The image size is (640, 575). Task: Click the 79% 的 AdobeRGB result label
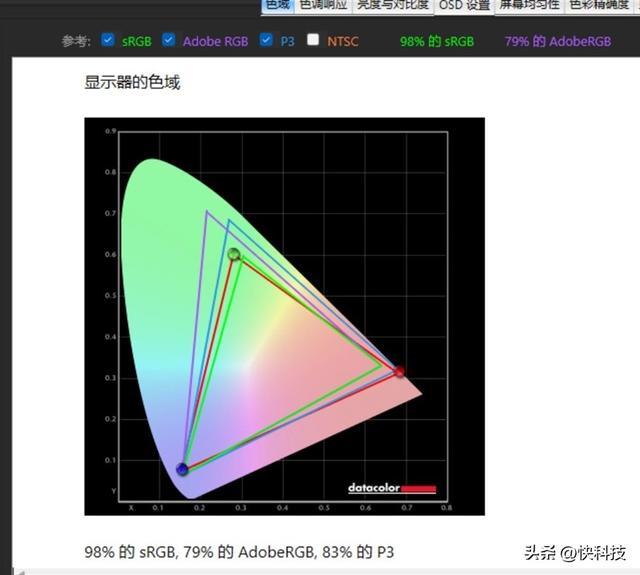(558, 41)
